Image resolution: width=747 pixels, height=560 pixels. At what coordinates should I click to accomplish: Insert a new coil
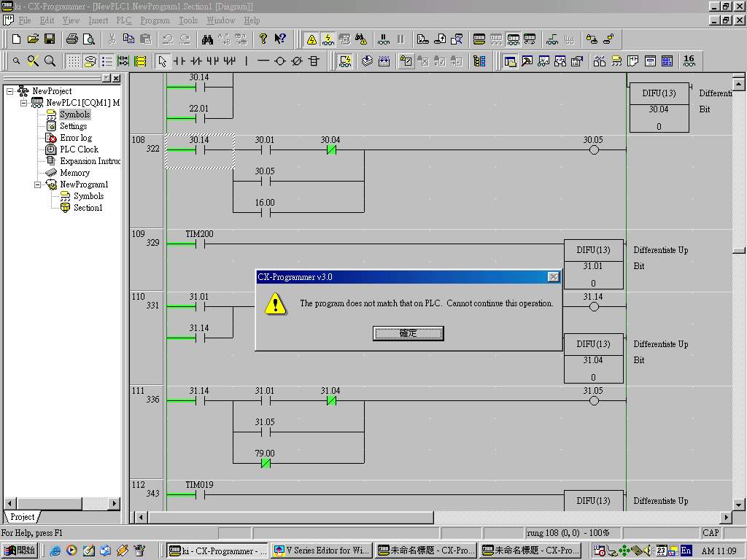[280, 61]
